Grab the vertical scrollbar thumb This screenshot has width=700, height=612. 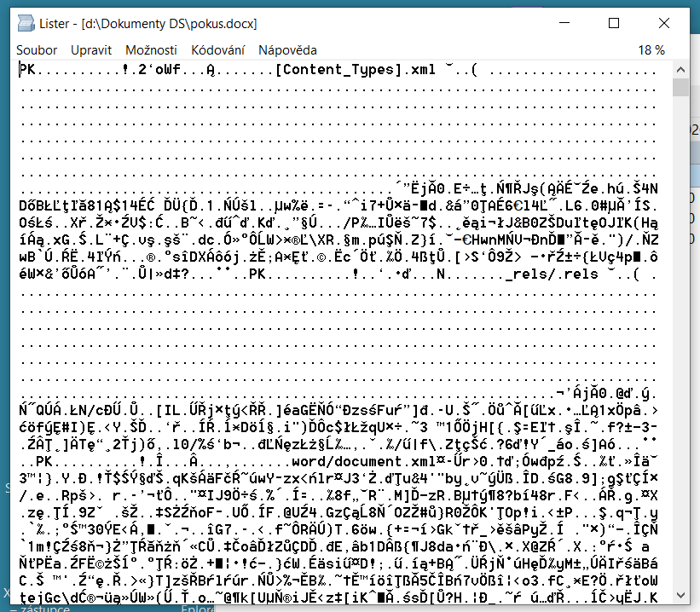[680, 89]
